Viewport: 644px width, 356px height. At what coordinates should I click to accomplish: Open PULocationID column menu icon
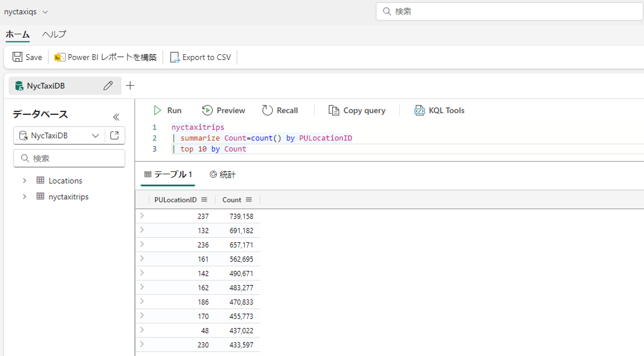[204, 199]
